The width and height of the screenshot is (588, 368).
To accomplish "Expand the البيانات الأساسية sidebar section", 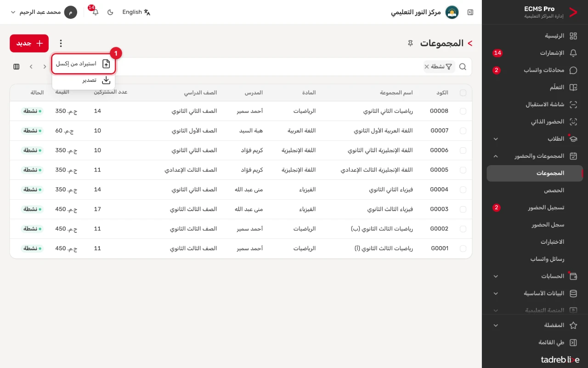I will click(x=535, y=293).
